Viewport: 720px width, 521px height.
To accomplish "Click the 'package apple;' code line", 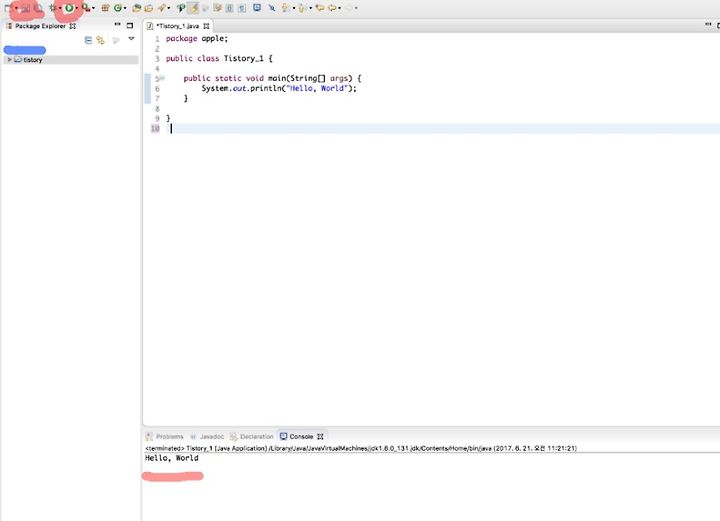I will pyautogui.click(x=197, y=39).
